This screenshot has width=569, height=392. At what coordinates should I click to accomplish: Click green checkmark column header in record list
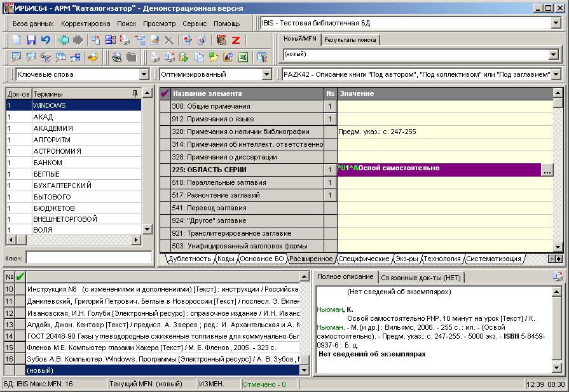click(x=20, y=276)
